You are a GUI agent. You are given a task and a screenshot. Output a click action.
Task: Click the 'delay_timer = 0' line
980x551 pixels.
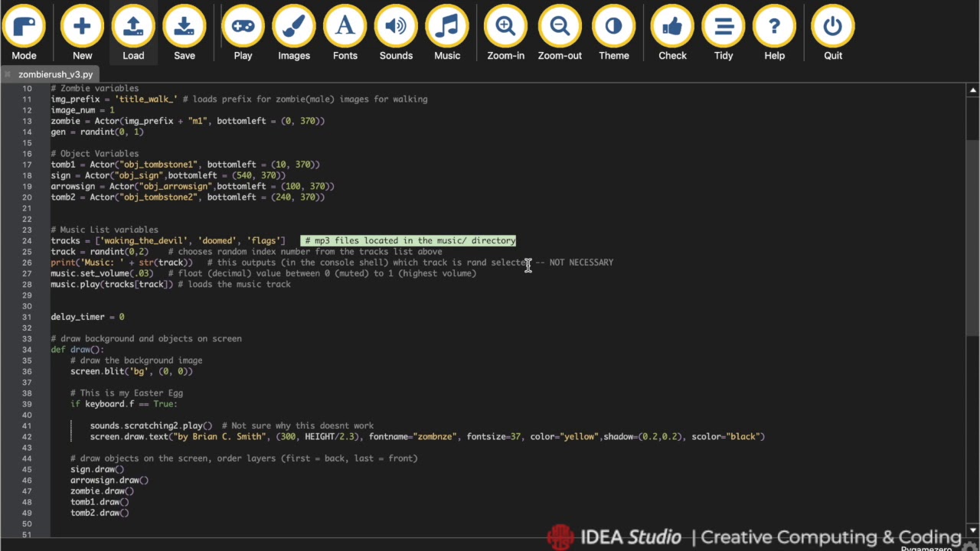point(87,317)
